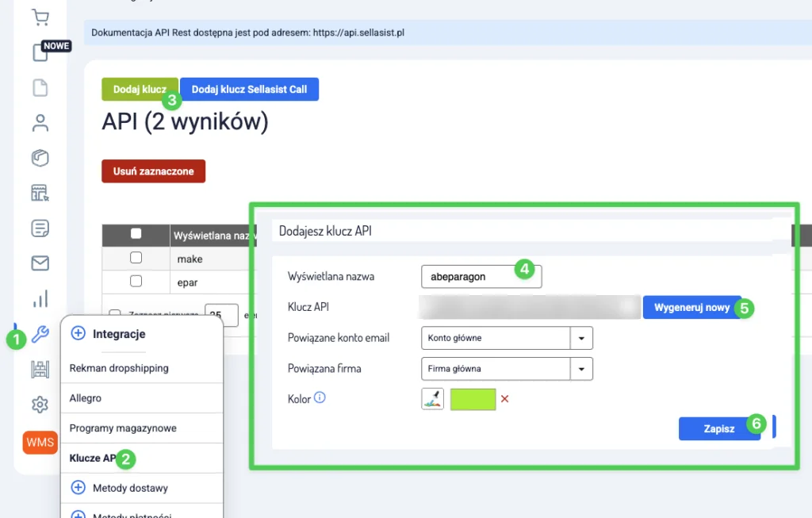Screen dimensions: 812x518
Task: Select Programy magazynowe menu item
Action: click(141, 428)
